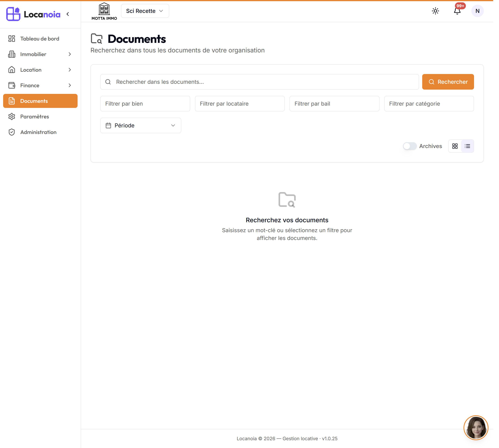Open Paramètres in the sidebar
The image size is (499, 448).
click(40, 116)
